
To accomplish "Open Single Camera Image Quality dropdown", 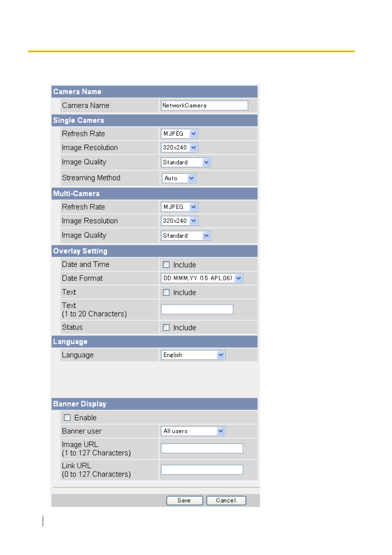I will tap(186, 162).
